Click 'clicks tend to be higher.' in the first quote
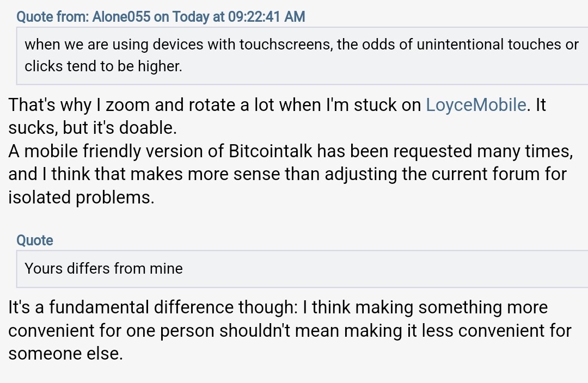Image resolution: width=588 pixels, height=383 pixels. [103, 67]
